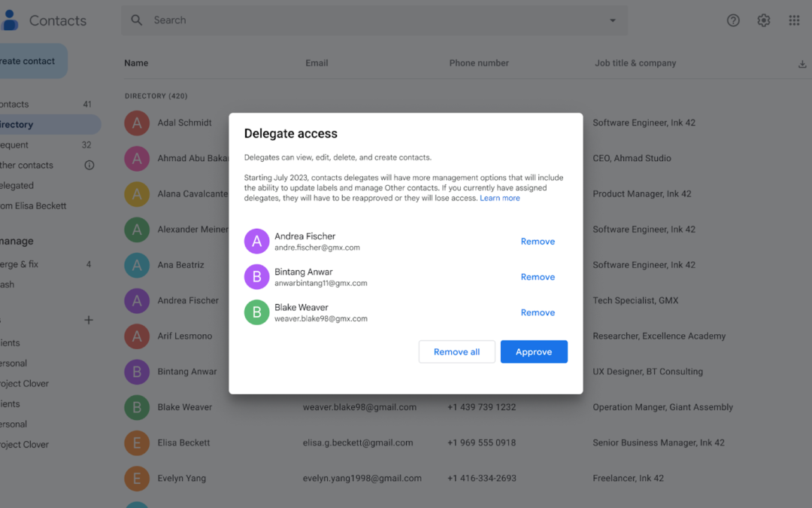Screen dimensions: 812x508
Task: Remove Blake Weaver as delegate
Action: coord(538,312)
